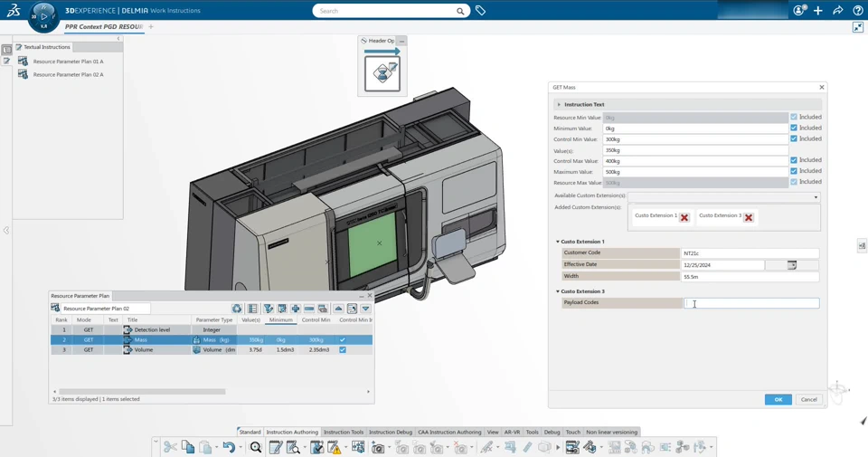Toggle Included checkbox for Control Max Value
Viewport: 868px width, 457px height.
tap(794, 160)
